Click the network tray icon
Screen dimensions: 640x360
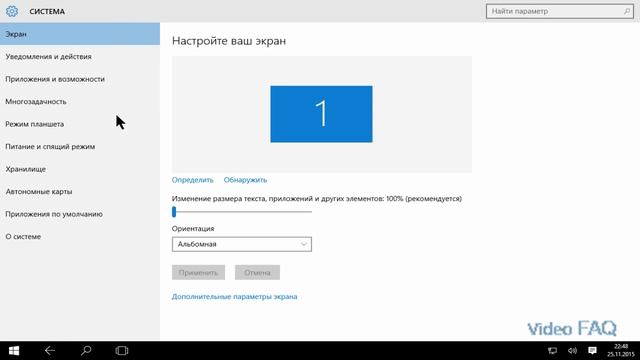tap(552, 351)
